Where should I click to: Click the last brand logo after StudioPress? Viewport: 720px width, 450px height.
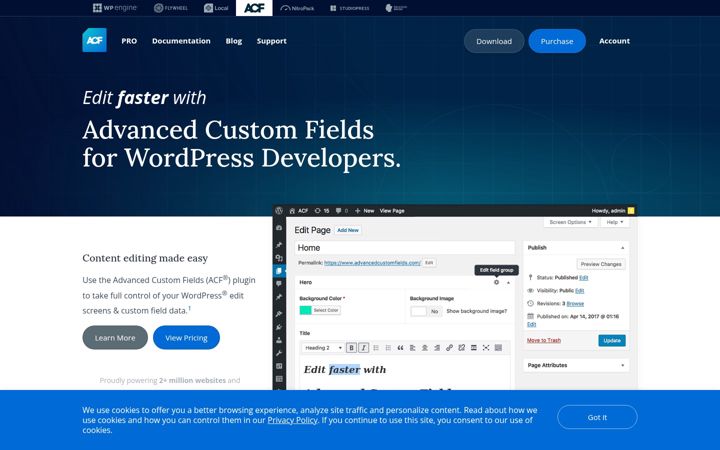point(396,8)
